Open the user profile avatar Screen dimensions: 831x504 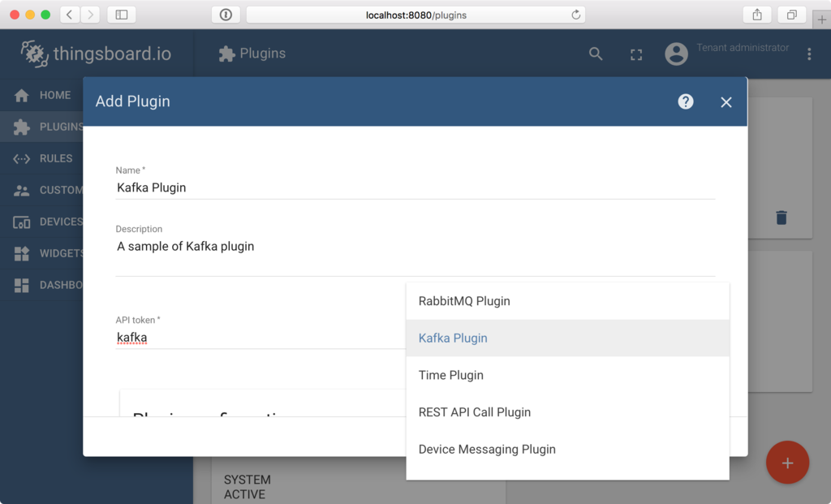pos(676,54)
